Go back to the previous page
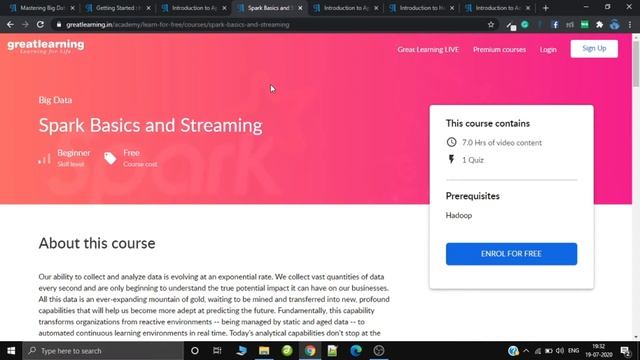 [10, 24]
